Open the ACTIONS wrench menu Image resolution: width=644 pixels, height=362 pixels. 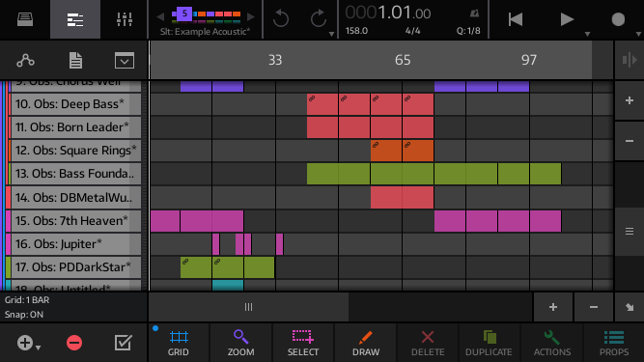(552, 343)
